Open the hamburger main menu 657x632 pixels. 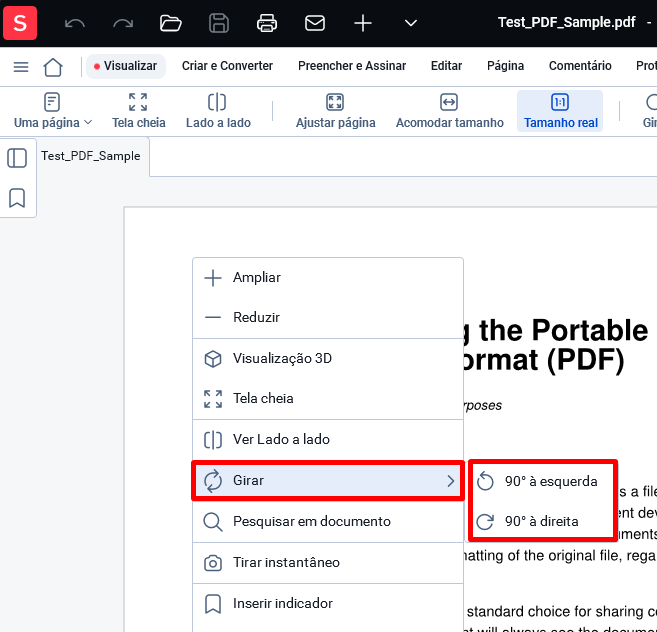[x=21, y=67]
